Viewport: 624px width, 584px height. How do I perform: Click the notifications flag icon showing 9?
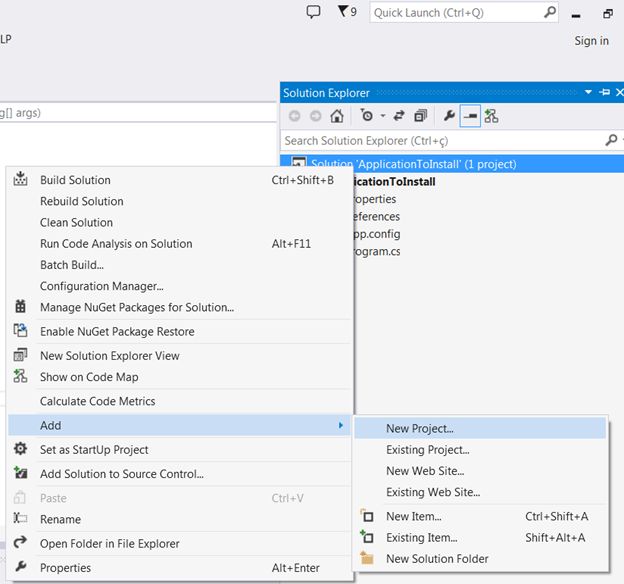point(346,12)
